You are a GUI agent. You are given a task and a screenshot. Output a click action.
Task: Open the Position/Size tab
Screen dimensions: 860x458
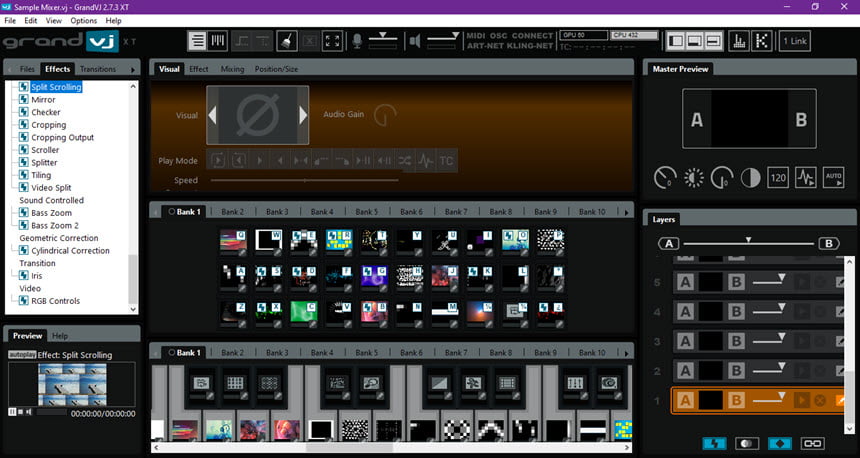click(x=276, y=69)
